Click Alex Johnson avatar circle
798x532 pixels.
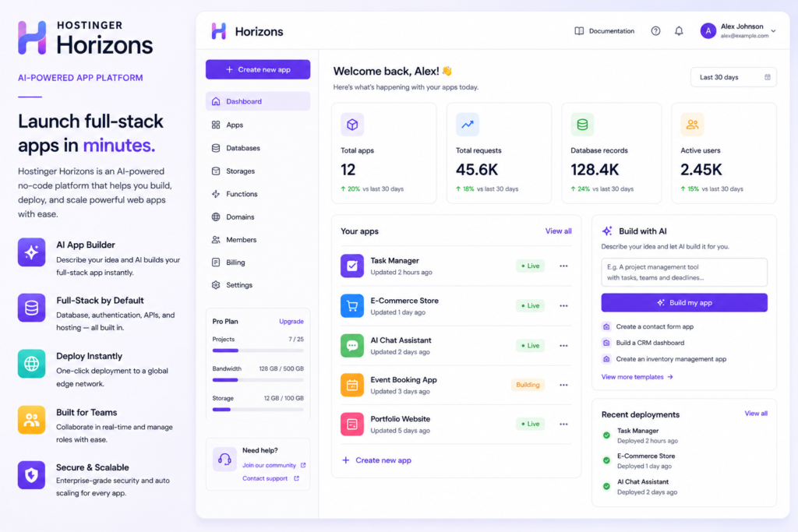click(x=708, y=31)
